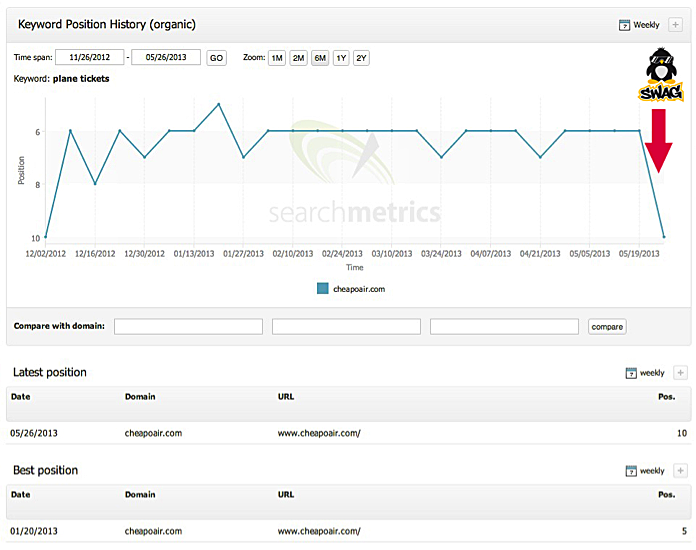Image resolution: width=696 pixels, height=550 pixels.
Task: Click the weekly label in Latest position
Action: [x=652, y=373]
